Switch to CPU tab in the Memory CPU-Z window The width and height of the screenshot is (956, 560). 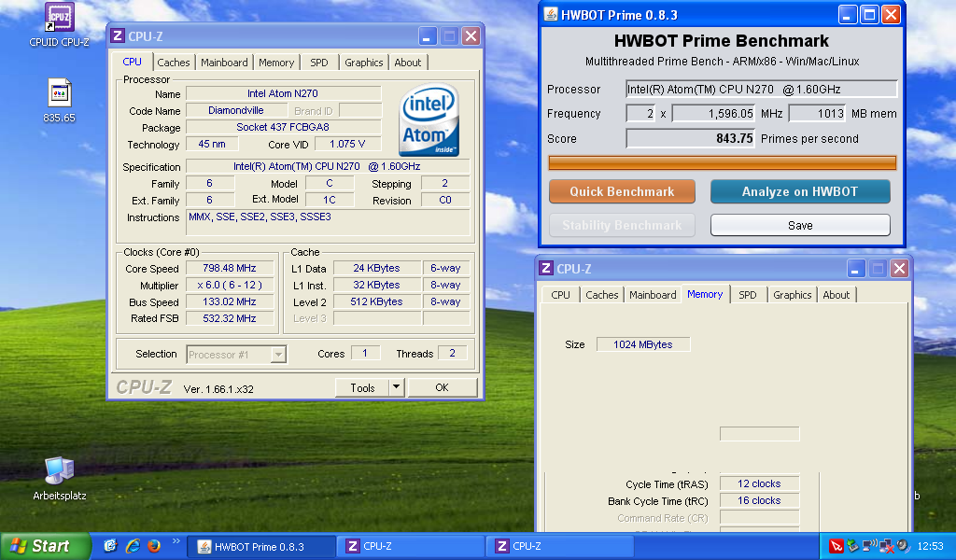[560, 295]
